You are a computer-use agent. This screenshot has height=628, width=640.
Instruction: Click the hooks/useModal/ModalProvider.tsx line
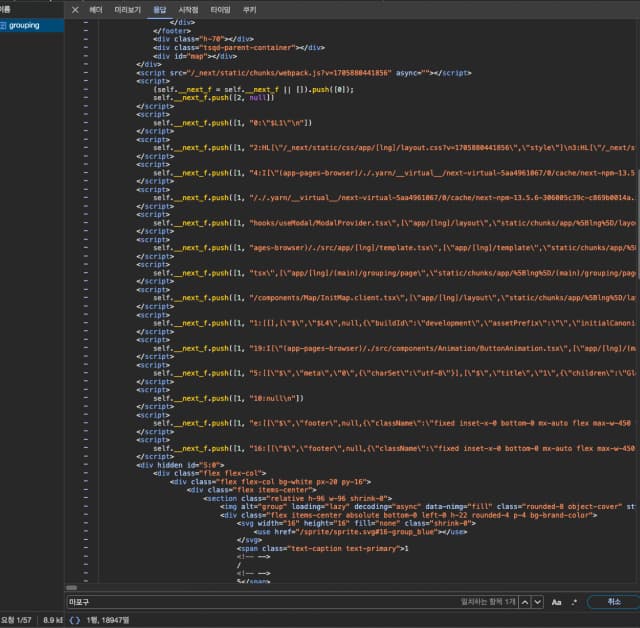tap(394, 223)
